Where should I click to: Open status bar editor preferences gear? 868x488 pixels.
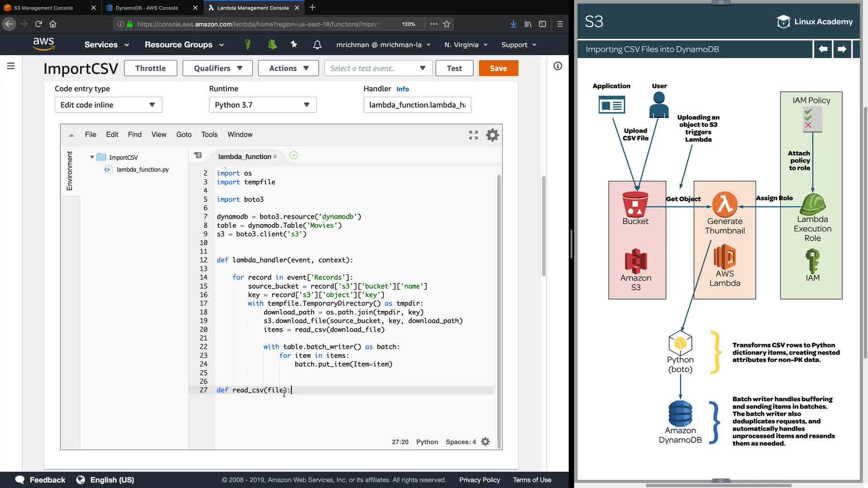(486, 442)
